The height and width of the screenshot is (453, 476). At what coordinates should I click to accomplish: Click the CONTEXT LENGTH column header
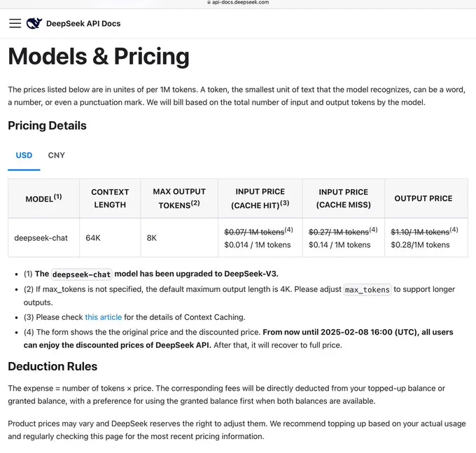coord(110,198)
